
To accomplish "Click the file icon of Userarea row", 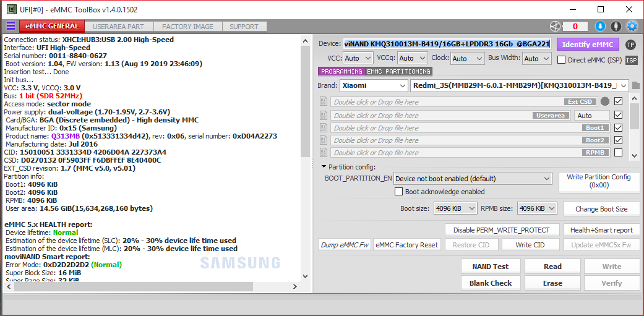I will click(x=324, y=115).
